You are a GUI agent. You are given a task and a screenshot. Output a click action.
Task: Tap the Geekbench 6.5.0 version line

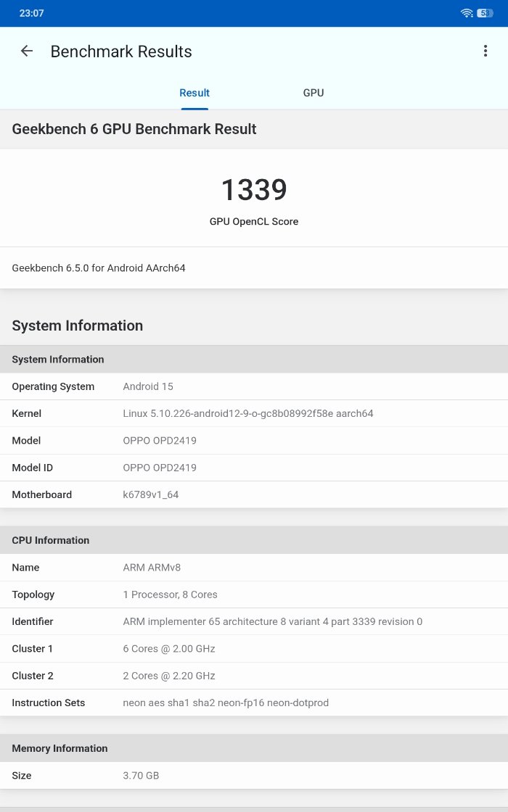tap(99, 268)
